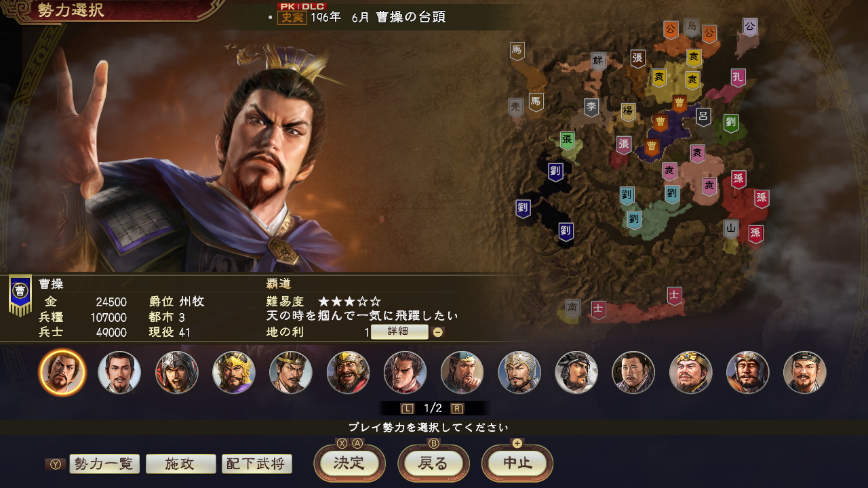Confirm selection with 決定 button
868x488 pixels.
[349, 464]
